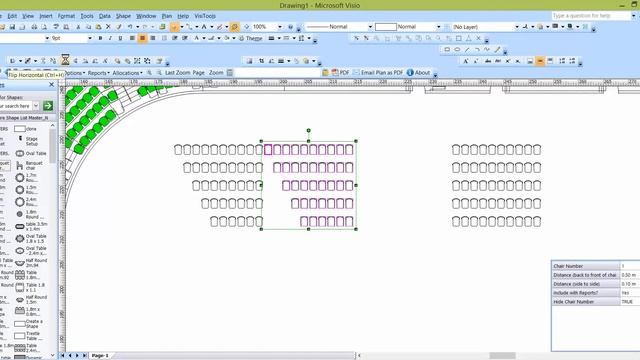
Task: Open the line style Normal dropdown
Action: click(x=370, y=27)
